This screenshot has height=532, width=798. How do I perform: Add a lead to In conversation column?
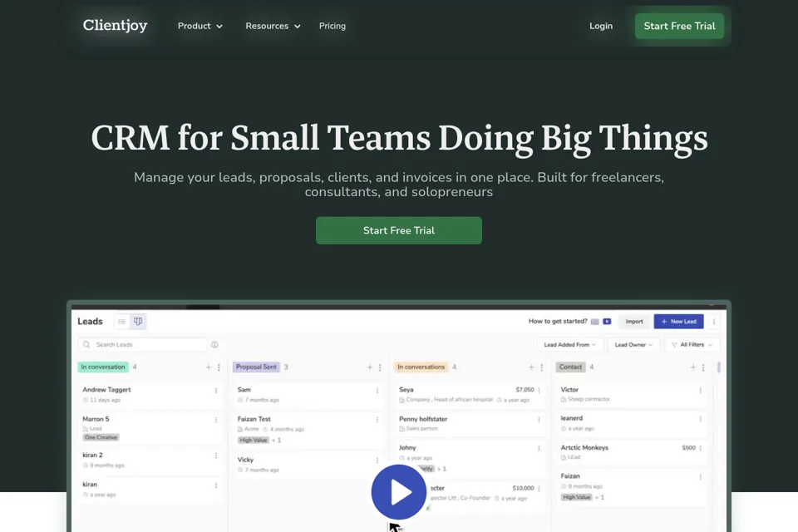(208, 367)
